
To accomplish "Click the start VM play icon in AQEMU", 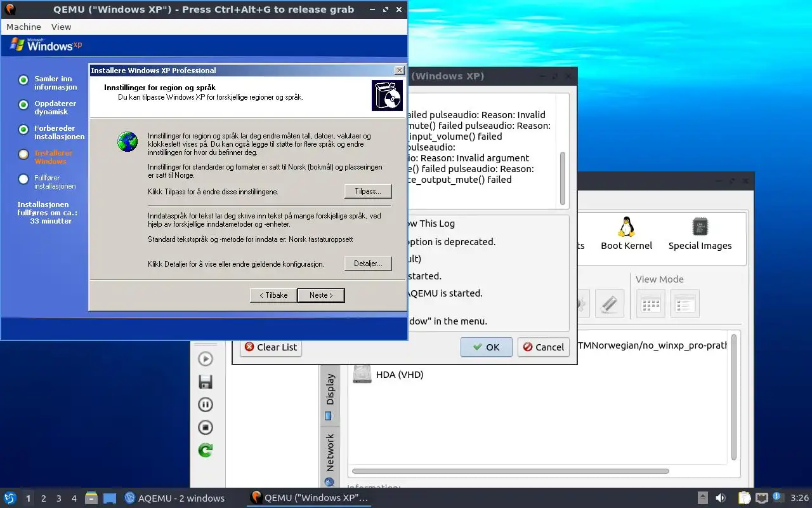I will point(206,359).
